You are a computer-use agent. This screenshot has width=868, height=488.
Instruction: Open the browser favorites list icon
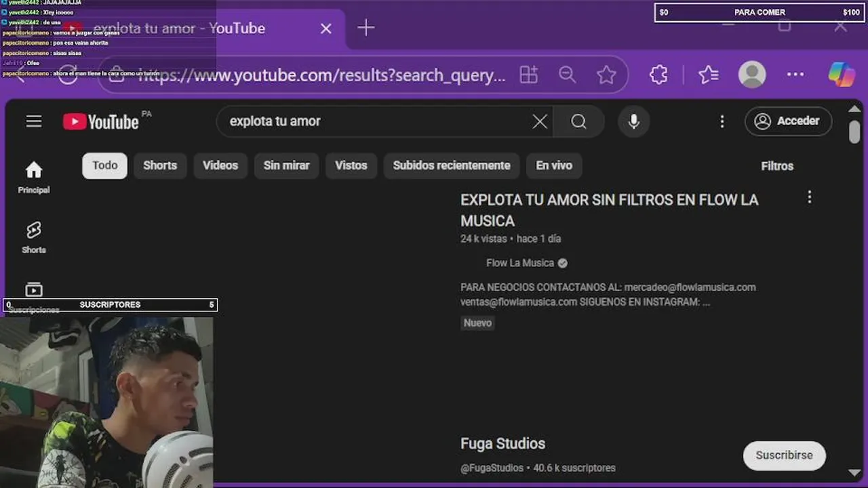[708, 75]
